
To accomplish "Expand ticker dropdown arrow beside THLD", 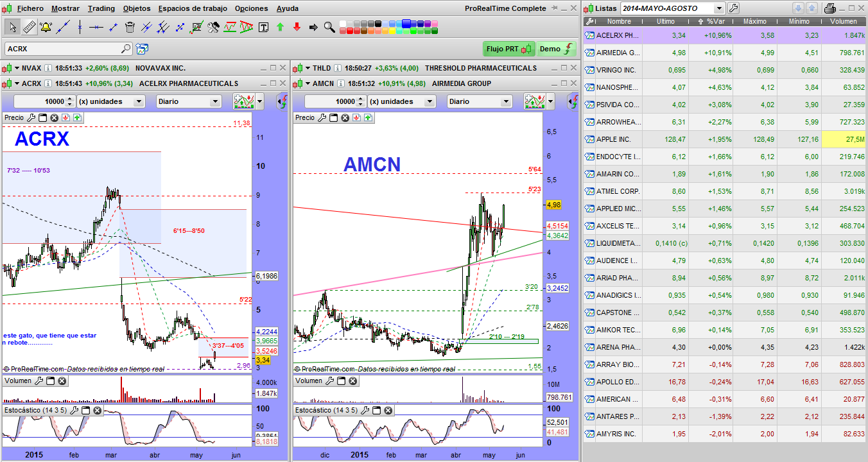I will (x=307, y=68).
